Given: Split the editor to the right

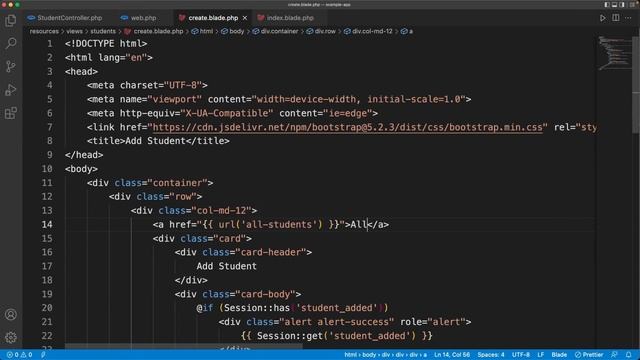Looking at the screenshot, I should point(616,18).
